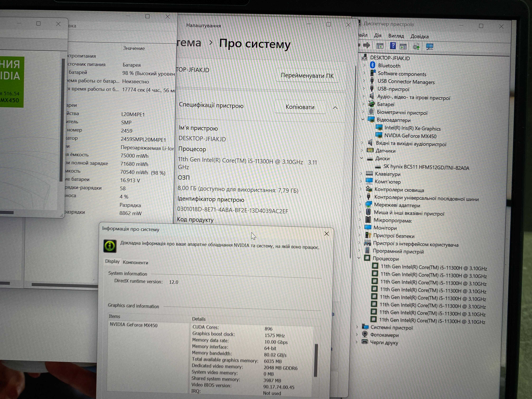Open the blue question-mark Help icon

[393, 46]
